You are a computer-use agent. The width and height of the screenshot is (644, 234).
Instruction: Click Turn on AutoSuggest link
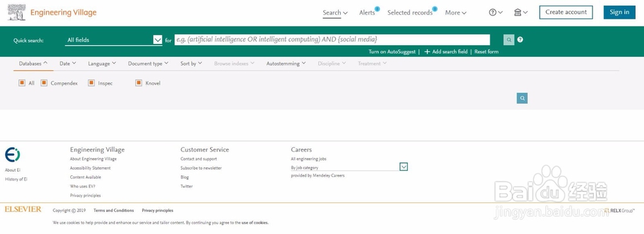[392, 52]
